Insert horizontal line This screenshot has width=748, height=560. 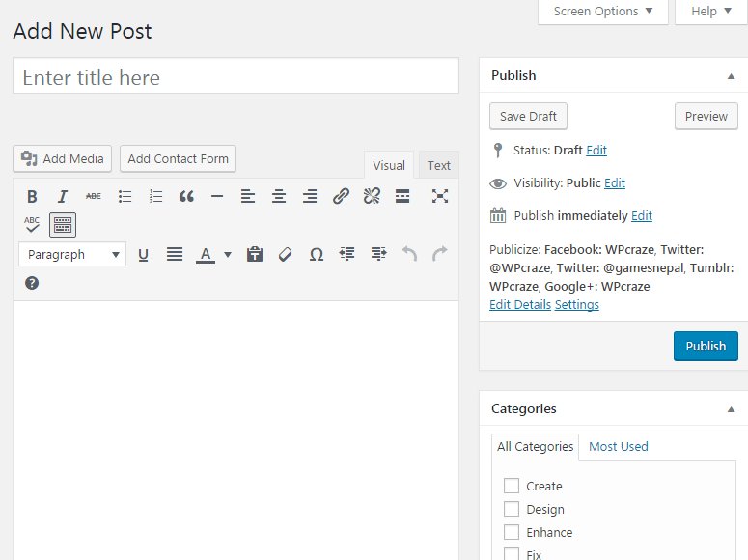(x=217, y=196)
